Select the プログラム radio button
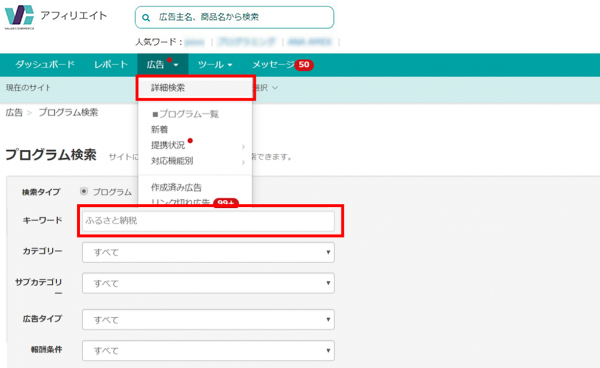This screenshot has width=600, height=368. pos(84,191)
